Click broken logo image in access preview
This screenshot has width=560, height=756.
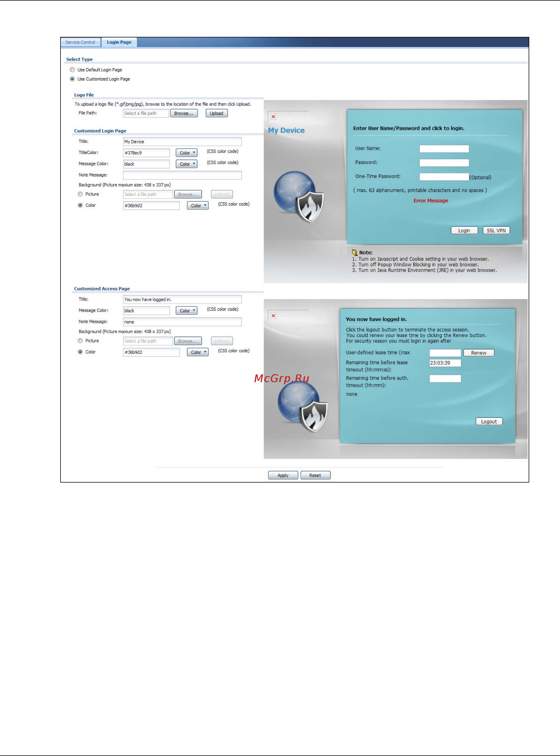(x=273, y=316)
